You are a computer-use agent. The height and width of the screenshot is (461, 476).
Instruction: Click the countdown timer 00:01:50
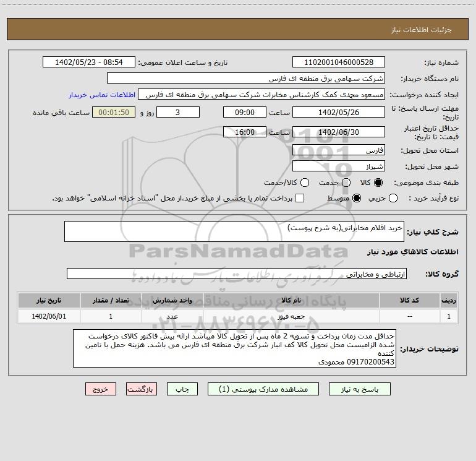(x=114, y=112)
